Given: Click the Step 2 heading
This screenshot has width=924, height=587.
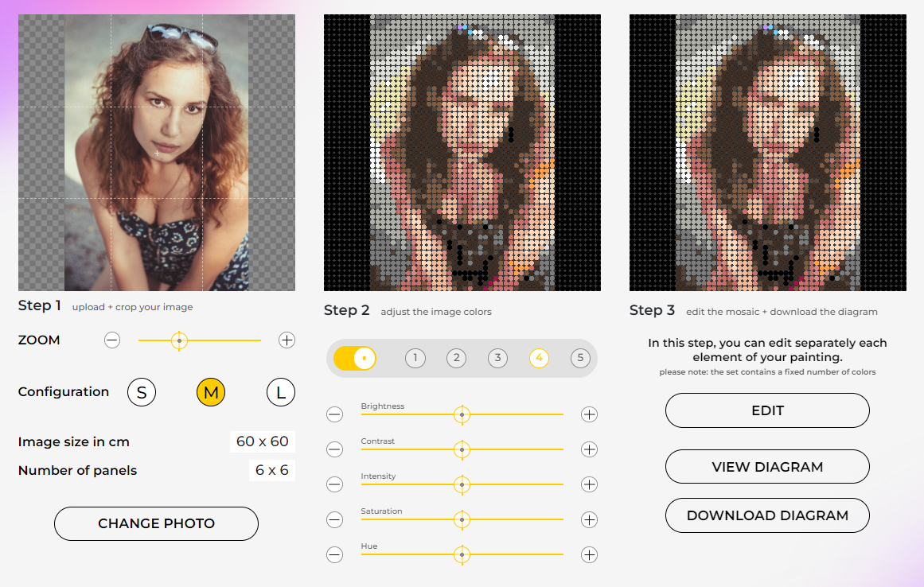Looking at the screenshot, I should coord(346,310).
